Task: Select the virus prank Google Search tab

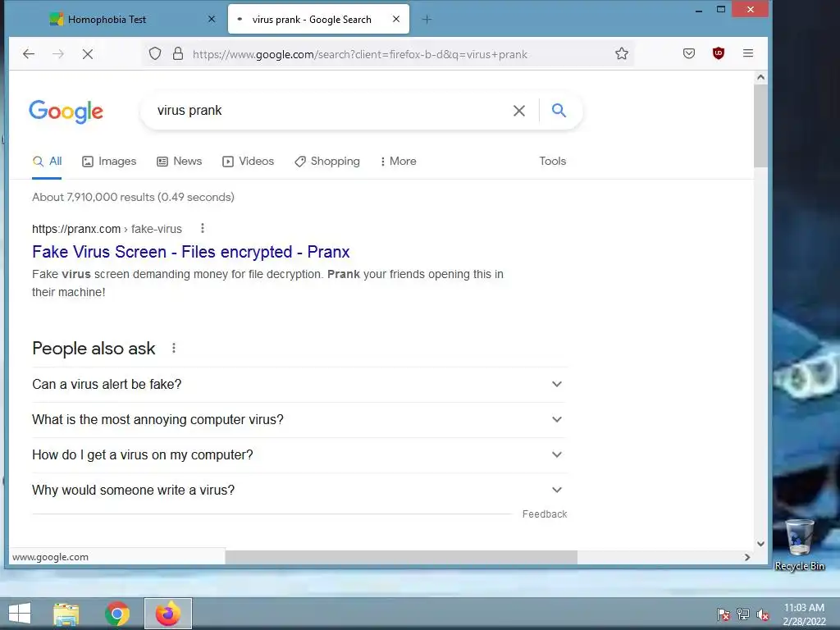Action: 319,20
